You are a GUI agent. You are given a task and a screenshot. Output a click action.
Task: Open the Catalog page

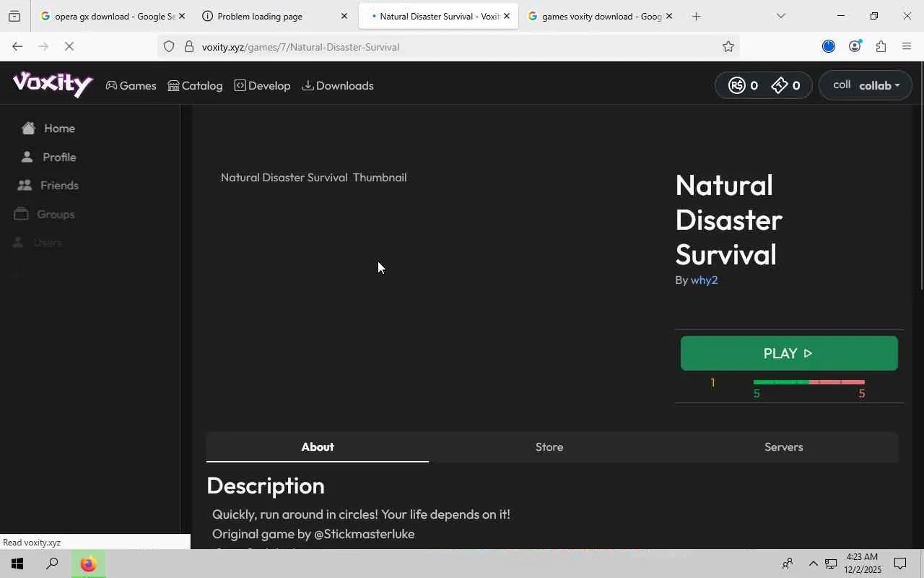click(x=195, y=85)
